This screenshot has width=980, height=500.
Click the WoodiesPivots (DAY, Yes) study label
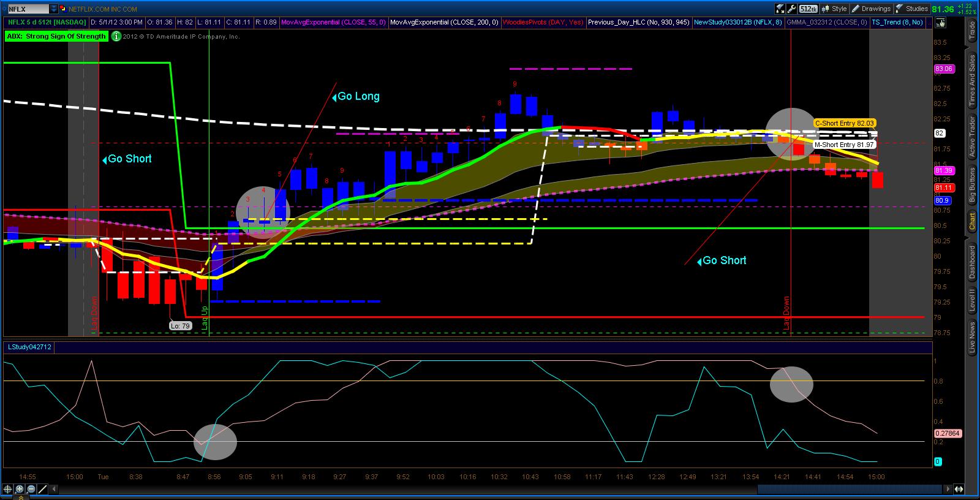pos(543,23)
